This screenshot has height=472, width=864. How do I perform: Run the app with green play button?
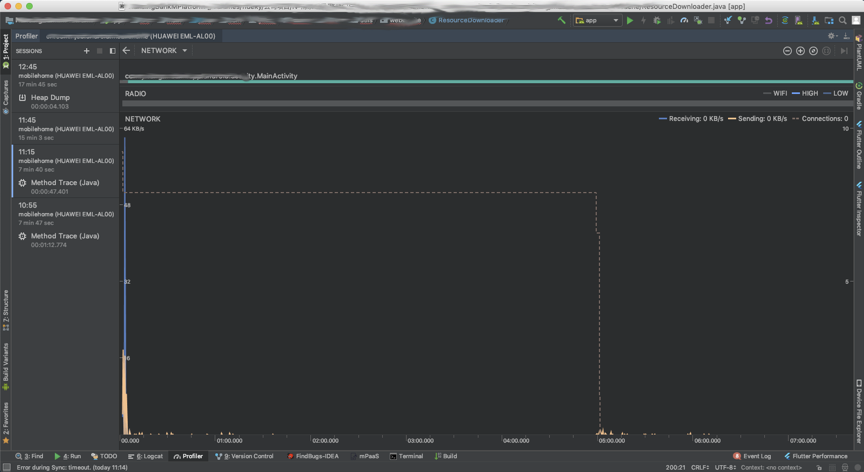[630, 20]
